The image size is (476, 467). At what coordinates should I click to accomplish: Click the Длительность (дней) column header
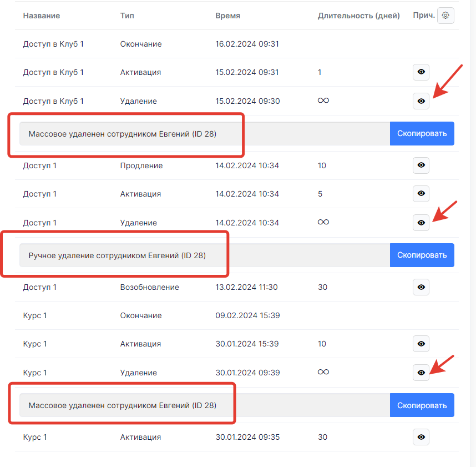tap(358, 16)
